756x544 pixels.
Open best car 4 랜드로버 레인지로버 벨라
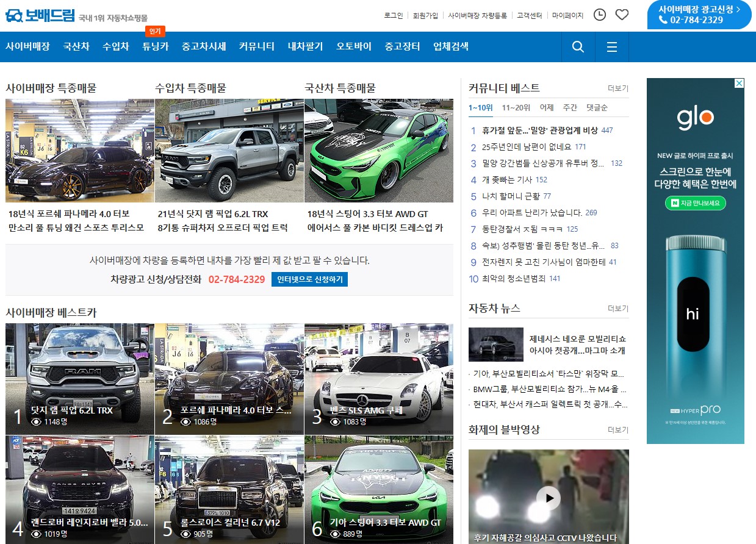coord(80,490)
